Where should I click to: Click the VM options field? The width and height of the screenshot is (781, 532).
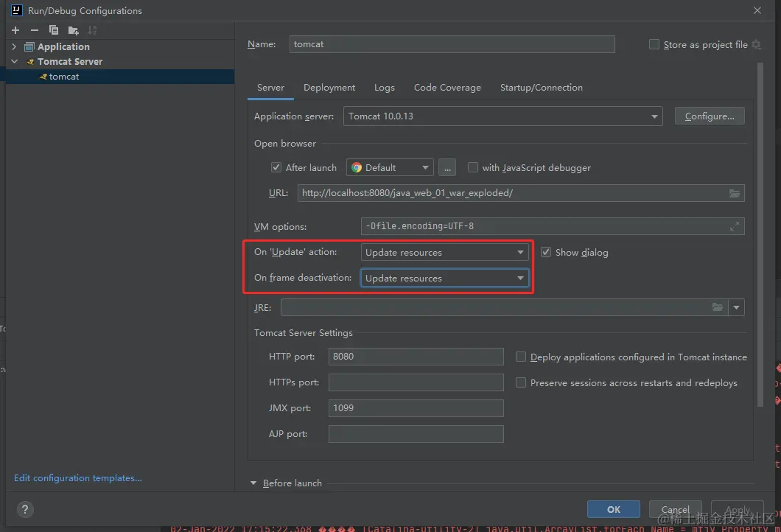tap(553, 226)
